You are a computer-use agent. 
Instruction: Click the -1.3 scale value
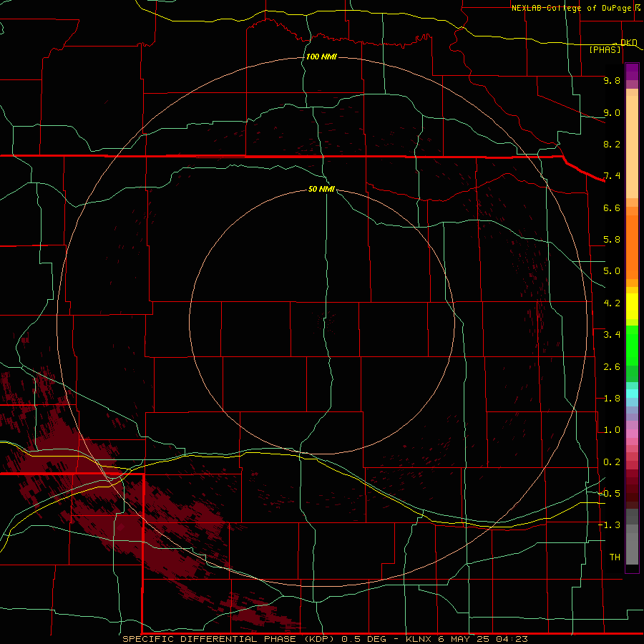coord(610,525)
